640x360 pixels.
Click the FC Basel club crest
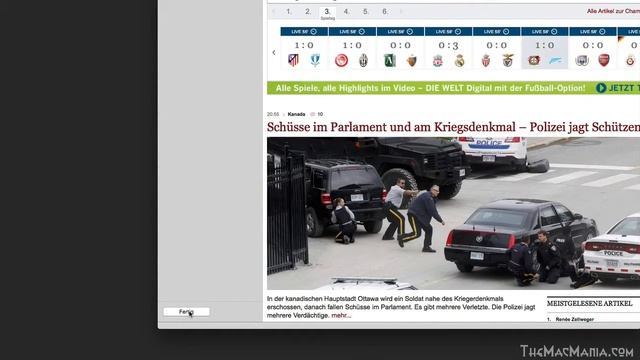click(x=411, y=60)
